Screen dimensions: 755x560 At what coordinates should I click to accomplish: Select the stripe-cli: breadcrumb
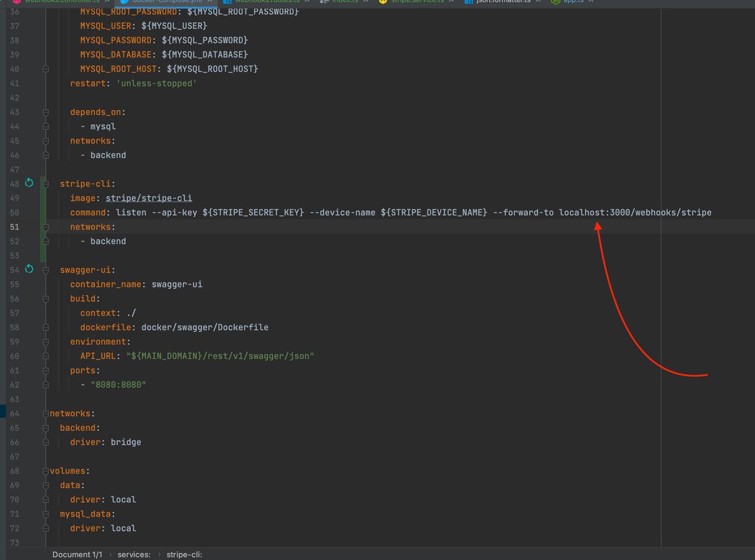coord(184,554)
